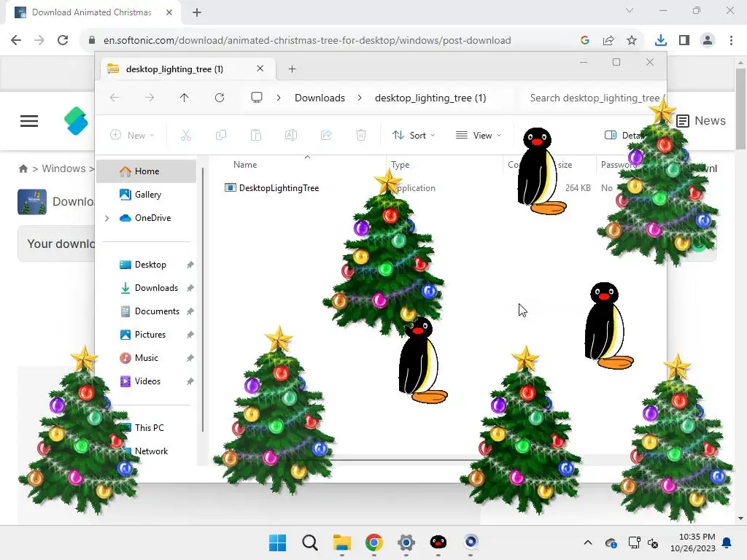This screenshot has height=560, width=747.
Task: Click Chrome tab search chevron
Action: (630, 10)
